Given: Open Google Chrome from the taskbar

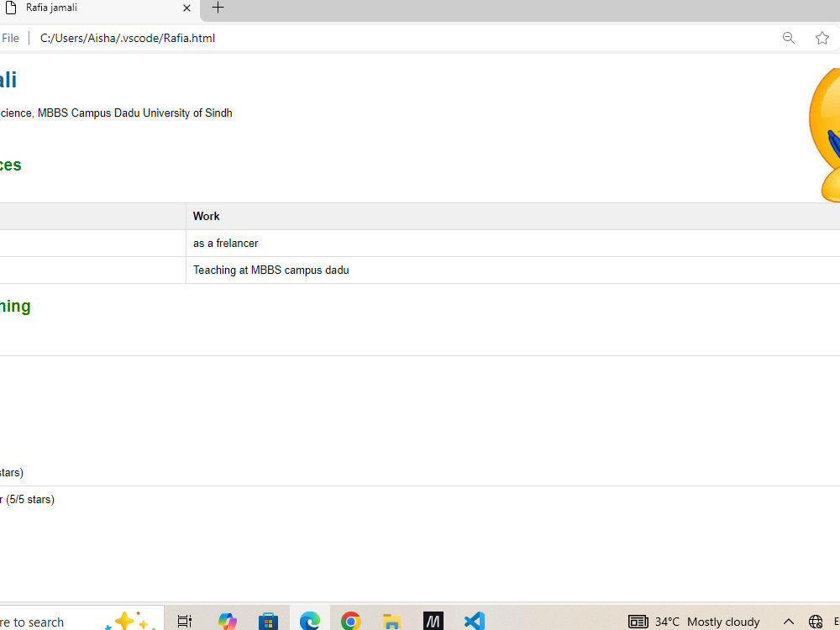Looking at the screenshot, I should click(x=351, y=622).
